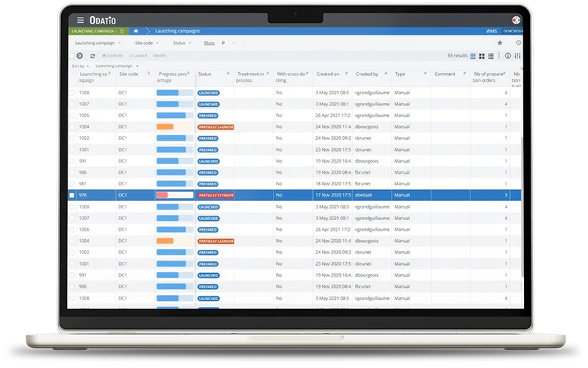
Task: Pin the Status column
Action: pos(228,74)
